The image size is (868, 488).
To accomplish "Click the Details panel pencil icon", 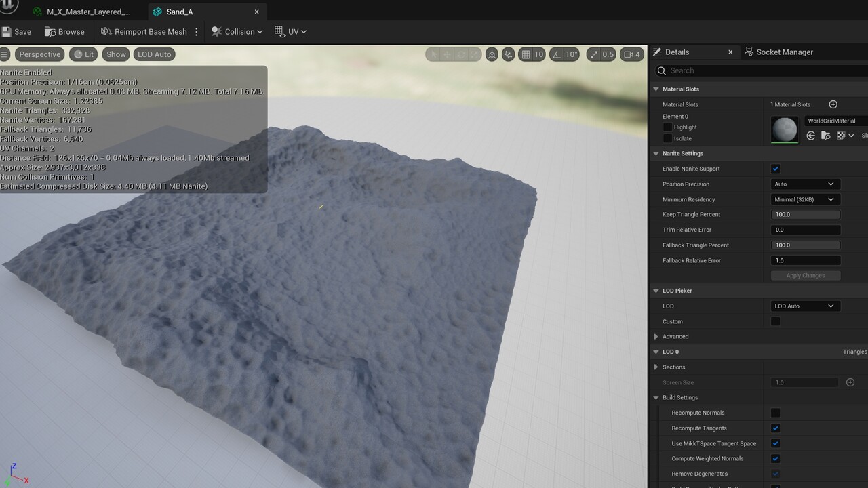I will [657, 52].
